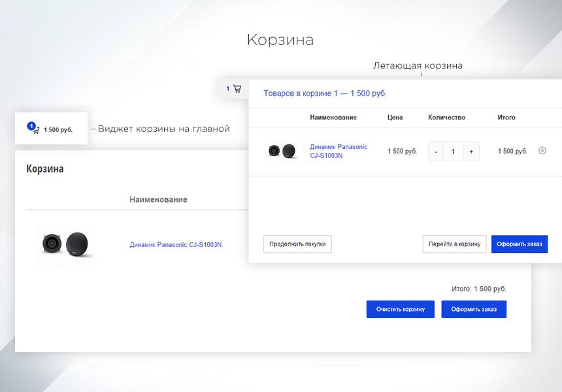Click the blue item count badge
The width and height of the screenshot is (562, 392).
click(x=30, y=124)
